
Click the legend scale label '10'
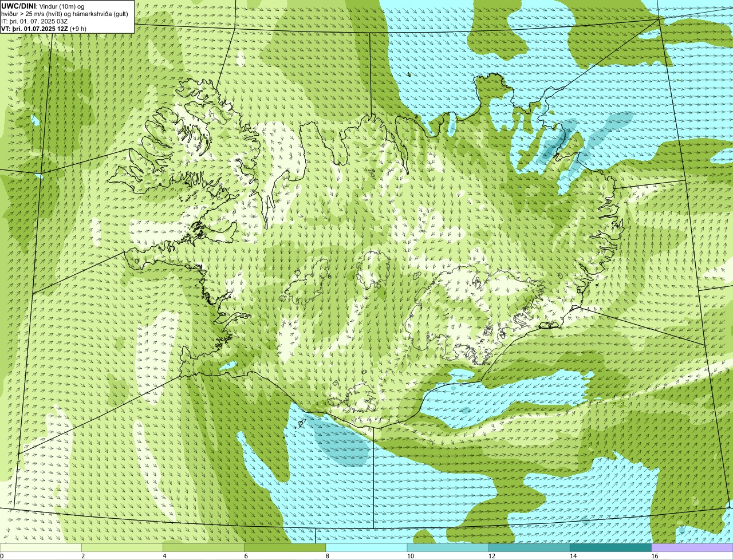(x=411, y=556)
